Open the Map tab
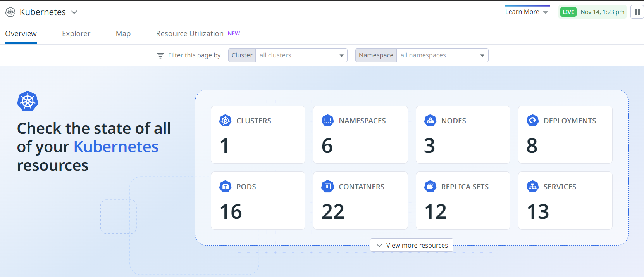Image resolution: width=644 pixels, height=277 pixels. tap(123, 34)
